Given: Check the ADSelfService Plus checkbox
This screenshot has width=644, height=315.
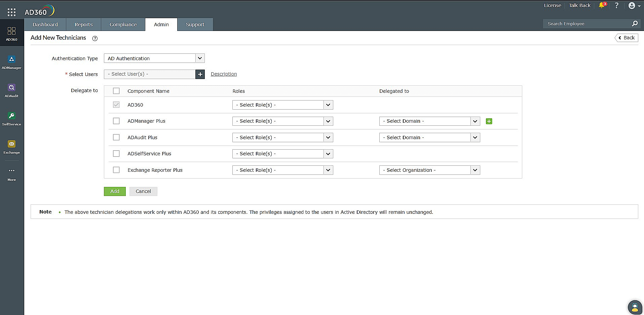Looking at the screenshot, I should 116,154.
